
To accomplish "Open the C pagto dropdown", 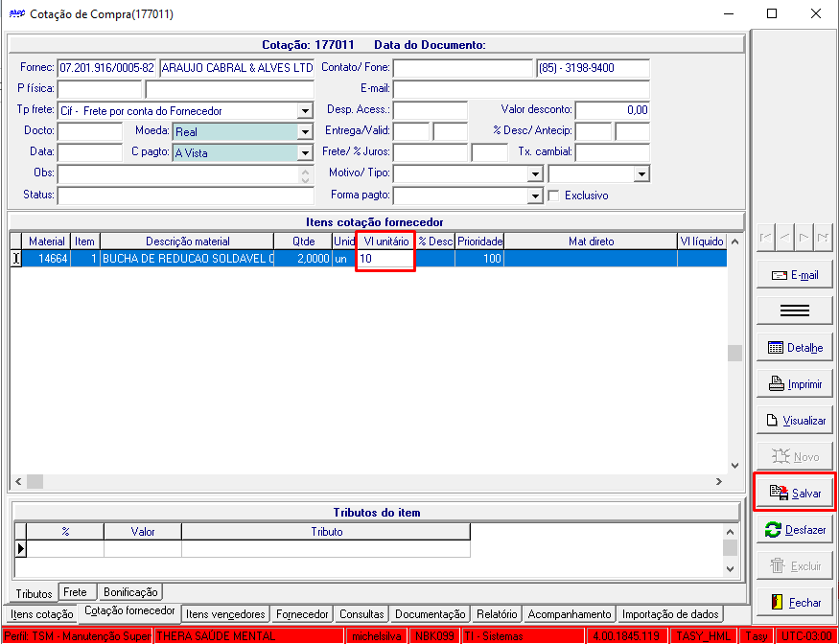I will coord(305,153).
